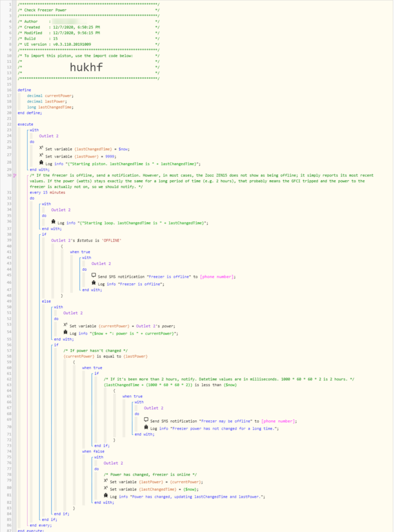Click the variable icon beside Set variable {lastChangedTime} = {$now}
This screenshot has width=396, height=532.
click(105, 488)
